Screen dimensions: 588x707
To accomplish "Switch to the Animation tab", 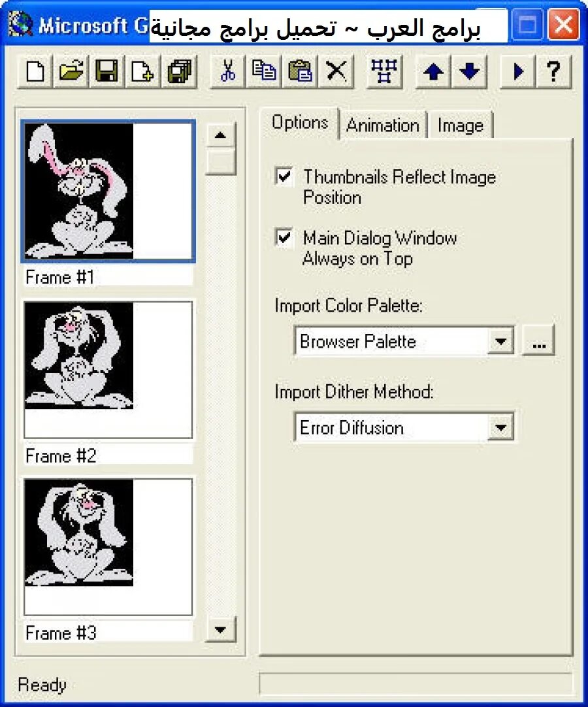I will 383,124.
